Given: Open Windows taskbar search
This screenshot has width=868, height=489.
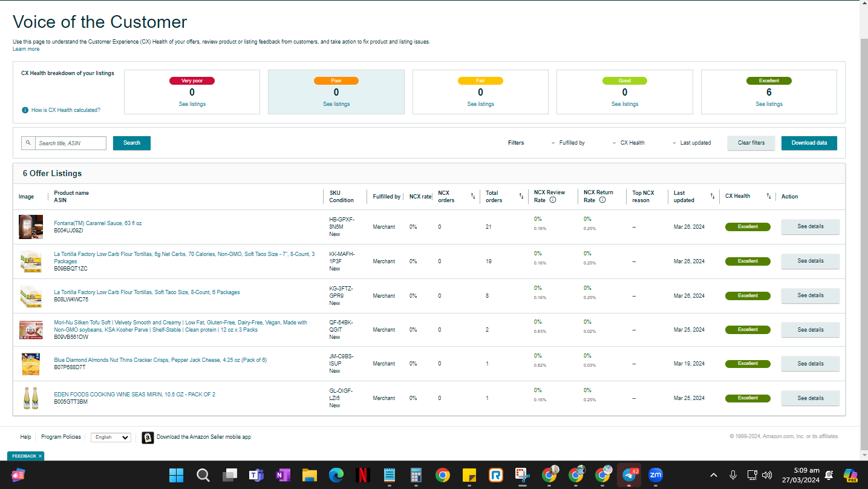Looking at the screenshot, I should [x=203, y=475].
